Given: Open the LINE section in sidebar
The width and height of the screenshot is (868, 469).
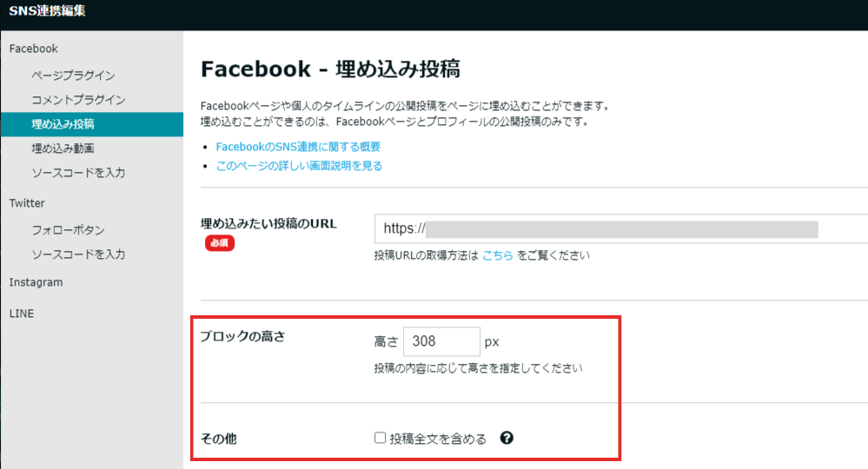Looking at the screenshot, I should tap(22, 314).
